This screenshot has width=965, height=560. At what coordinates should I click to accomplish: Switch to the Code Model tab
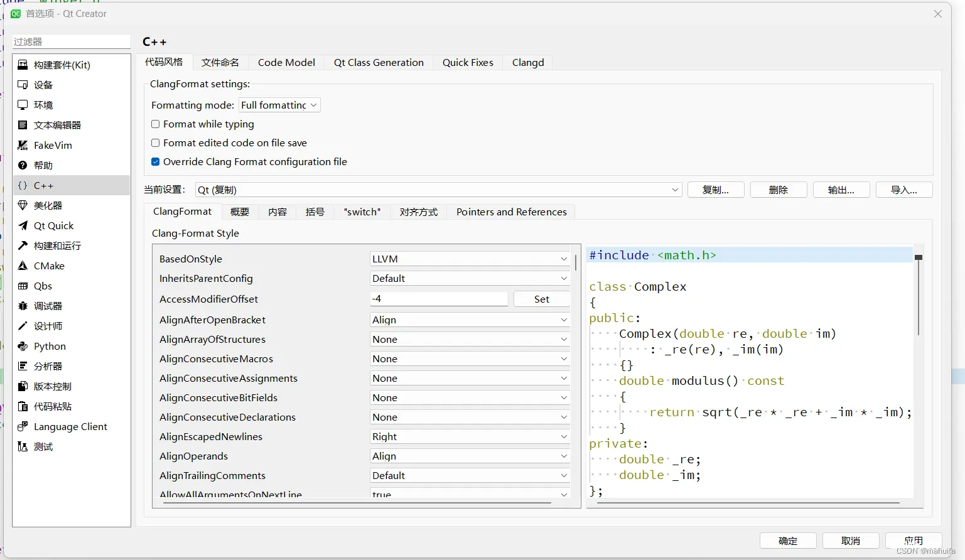pos(286,62)
